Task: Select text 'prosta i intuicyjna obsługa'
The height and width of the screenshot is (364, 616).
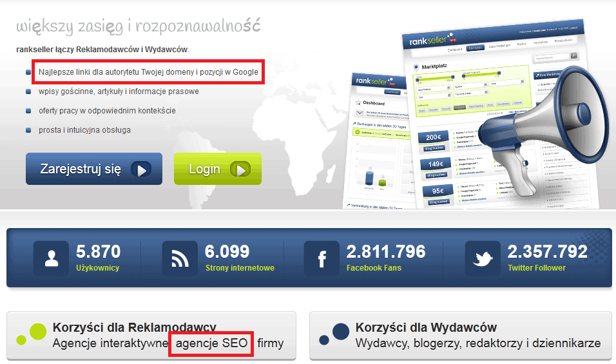Action: click(84, 130)
